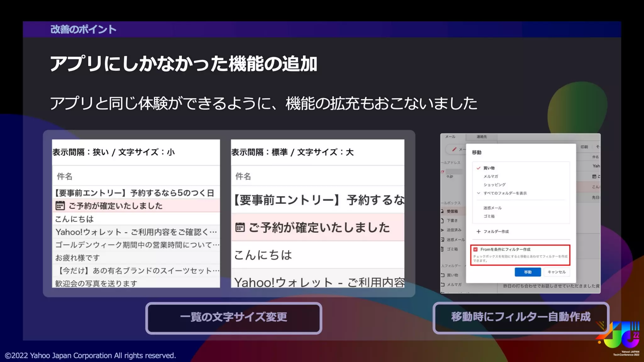Screen dimensions: 644x362
Task: Open small-text Yahoo!ウォレット ご利用内容 row
Action: 136,232
